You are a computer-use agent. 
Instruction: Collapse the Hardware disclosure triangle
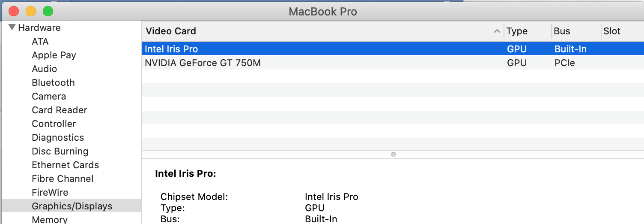click(12, 28)
